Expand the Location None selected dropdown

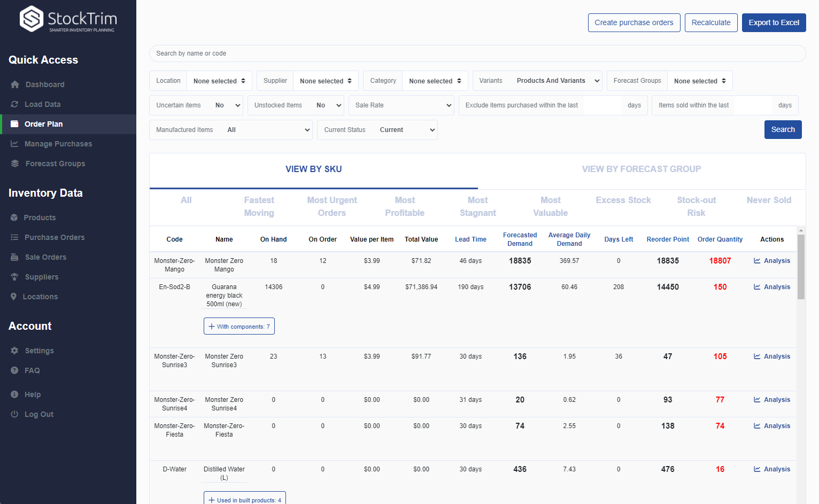219,81
